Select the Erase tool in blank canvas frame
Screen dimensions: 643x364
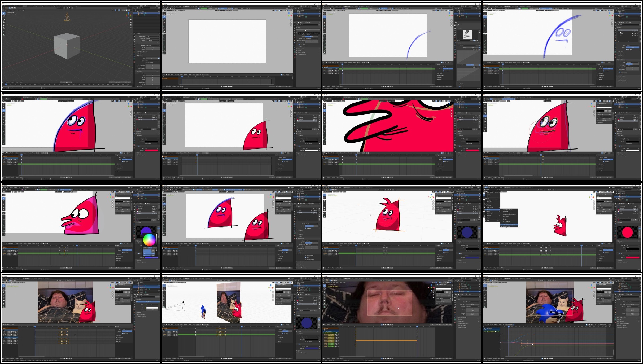[164, 23]
